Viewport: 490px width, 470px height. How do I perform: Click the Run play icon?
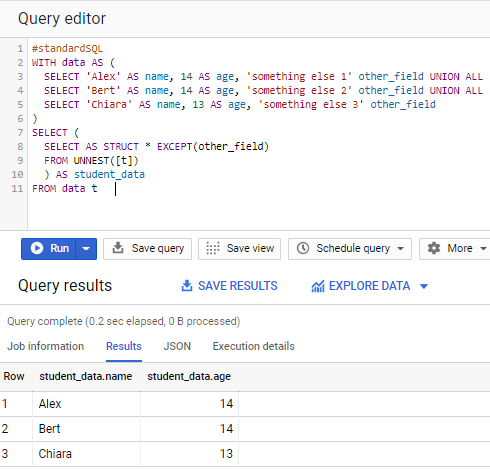37,248
